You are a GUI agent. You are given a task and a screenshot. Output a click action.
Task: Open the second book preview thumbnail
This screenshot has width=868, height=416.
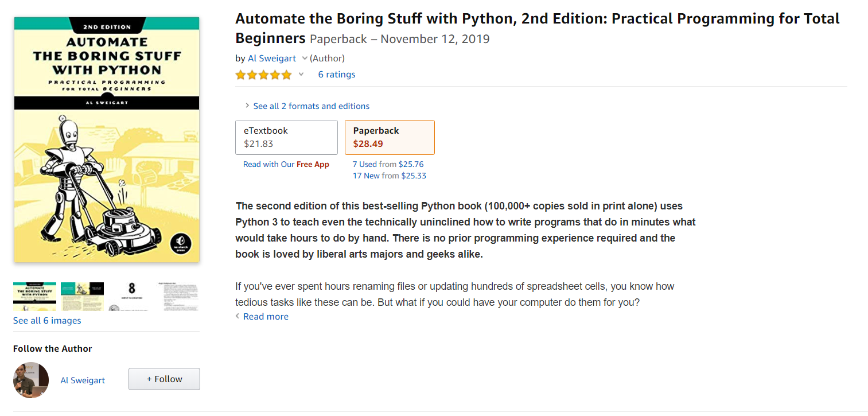coord(82,296)
